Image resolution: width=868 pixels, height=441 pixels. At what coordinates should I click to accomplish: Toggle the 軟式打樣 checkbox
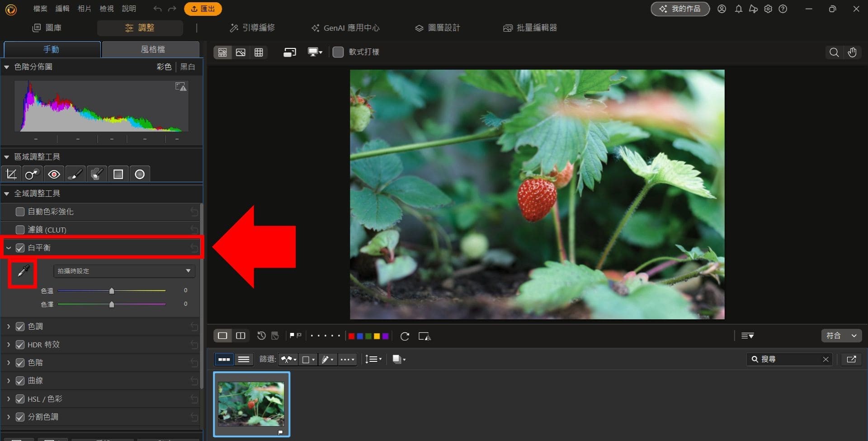[338, 52]
